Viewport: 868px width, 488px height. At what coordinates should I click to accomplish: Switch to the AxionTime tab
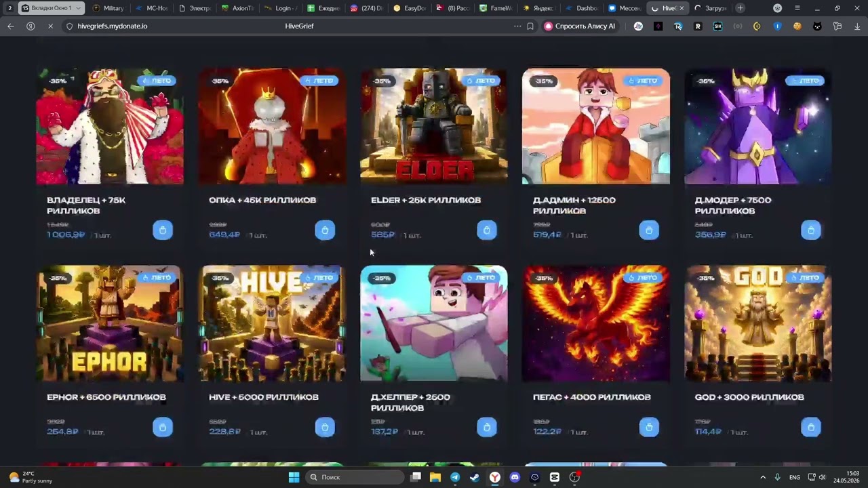click(238, 8)
